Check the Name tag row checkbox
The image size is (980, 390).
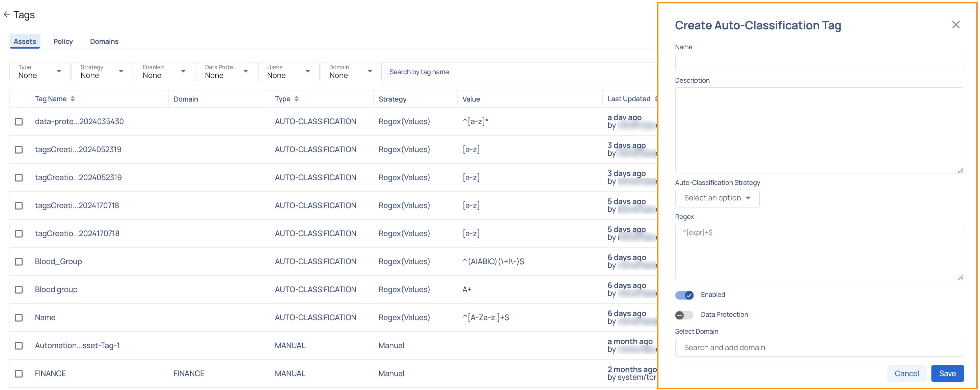pyautogui.click(x=19, y=318)
